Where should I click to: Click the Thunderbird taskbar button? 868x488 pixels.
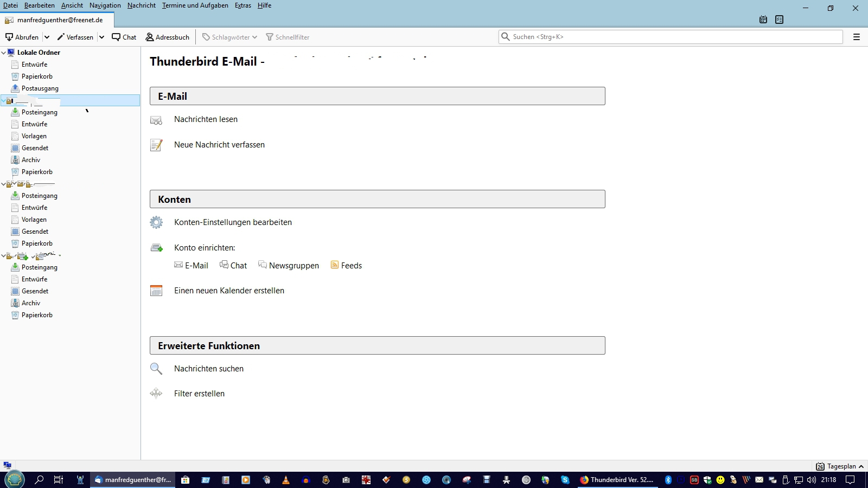point(132,480)
